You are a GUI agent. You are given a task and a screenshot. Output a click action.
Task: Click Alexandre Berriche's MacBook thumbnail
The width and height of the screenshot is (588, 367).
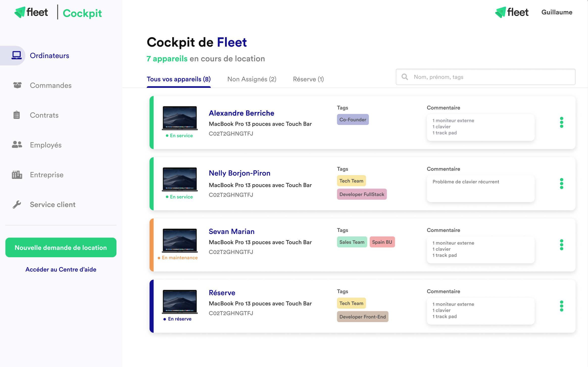[180, 118]
